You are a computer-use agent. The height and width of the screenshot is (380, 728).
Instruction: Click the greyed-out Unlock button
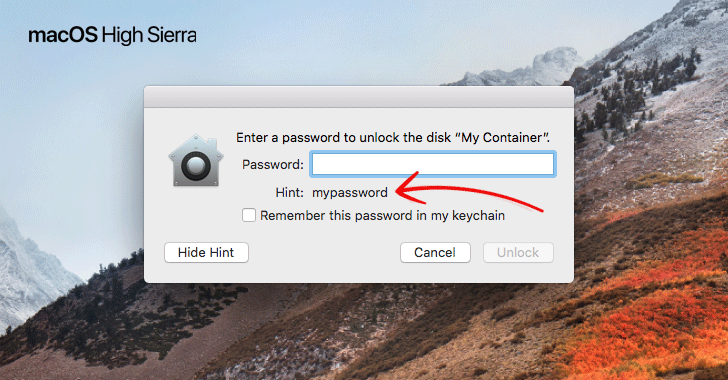[518, 252]
